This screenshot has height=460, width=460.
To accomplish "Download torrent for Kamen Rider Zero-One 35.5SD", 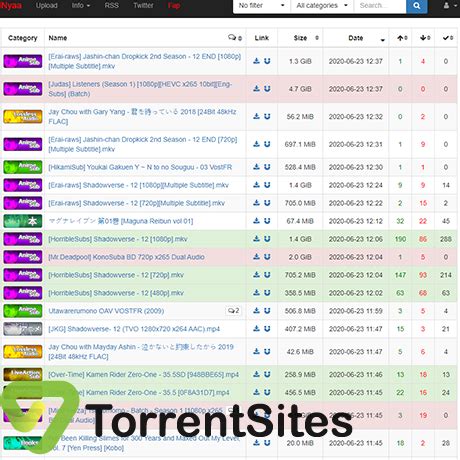I will 256,374.
